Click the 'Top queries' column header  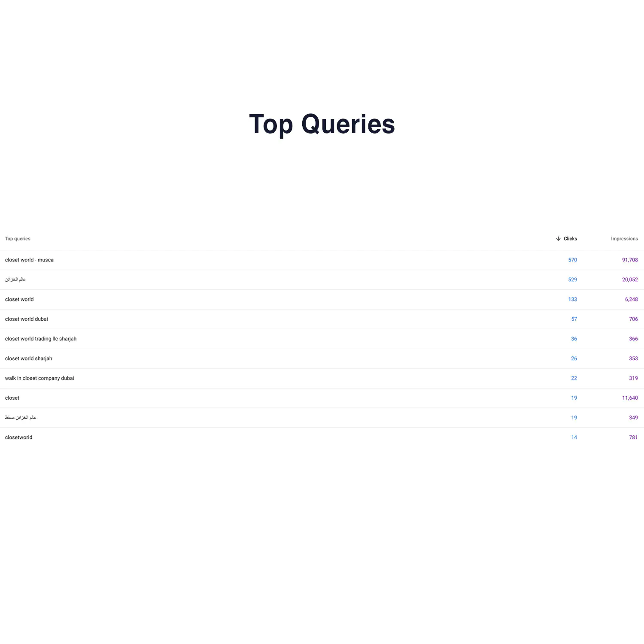click(18, 239)
